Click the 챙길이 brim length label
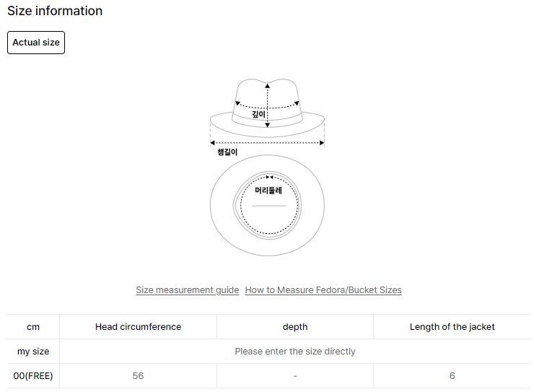The width and height of the screenshot is (534, 392). pyautogui.click(x=227, y=152)
